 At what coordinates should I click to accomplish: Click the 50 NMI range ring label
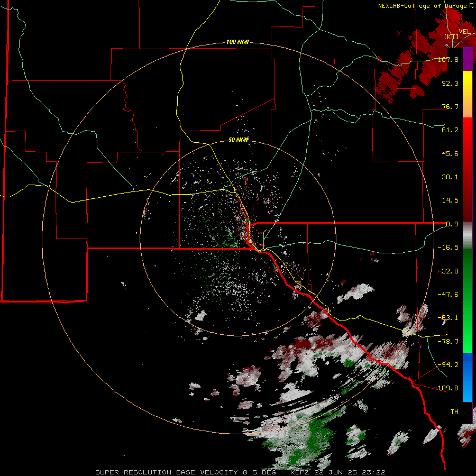click(239, 140)
